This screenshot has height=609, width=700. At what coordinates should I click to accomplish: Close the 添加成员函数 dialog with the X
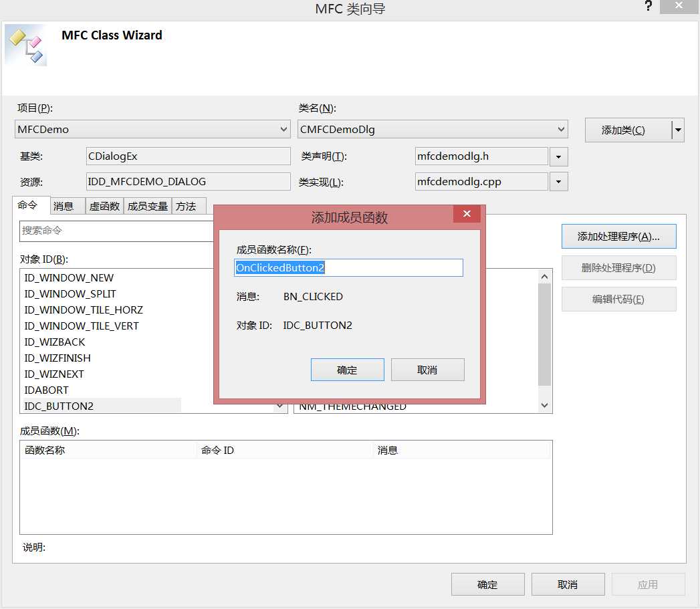(467, 214)
